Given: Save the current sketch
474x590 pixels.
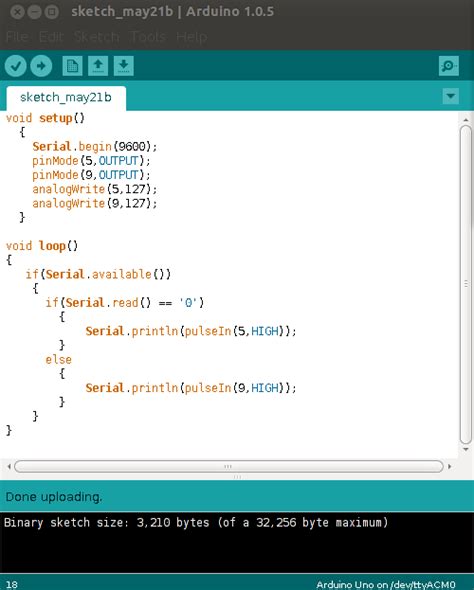Looking at the screenshot, I should pyautogui.click(x=123, y=66).
